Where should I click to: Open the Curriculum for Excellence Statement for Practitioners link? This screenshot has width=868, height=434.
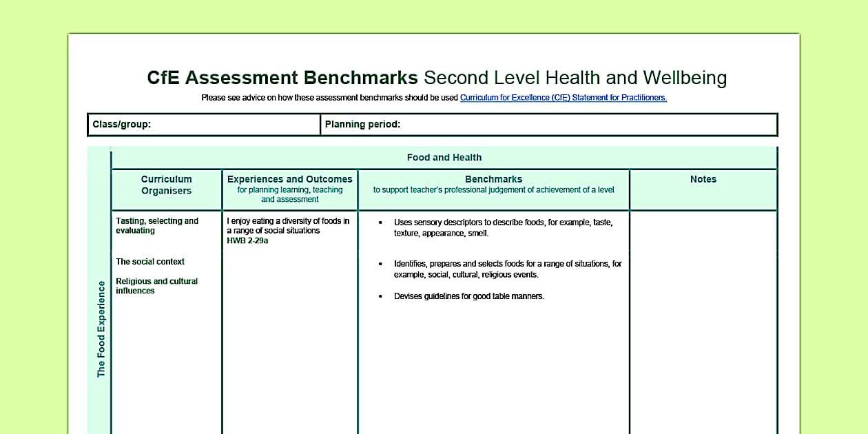click(563, 97)
